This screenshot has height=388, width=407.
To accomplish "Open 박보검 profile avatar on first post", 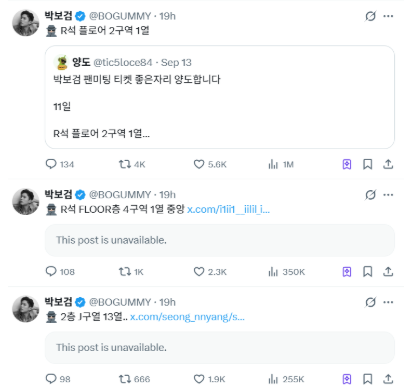I will pos(26,23).
